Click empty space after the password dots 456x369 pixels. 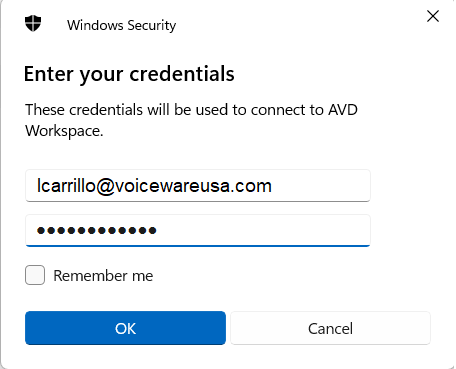(263, 230)
